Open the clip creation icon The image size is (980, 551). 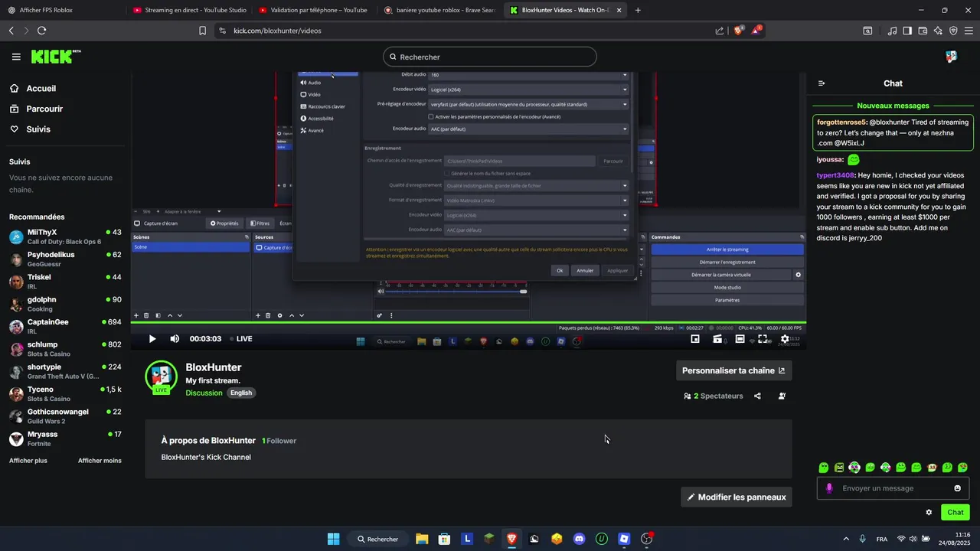pyautogui.click(x=717, y=339)
